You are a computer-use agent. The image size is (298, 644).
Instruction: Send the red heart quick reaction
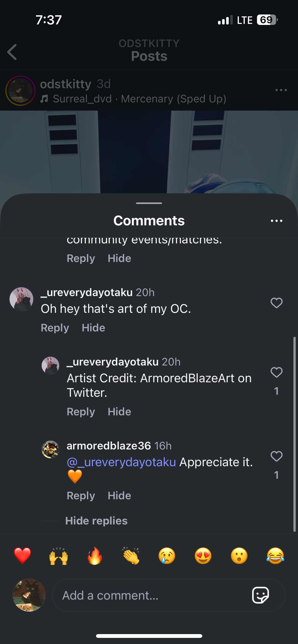click(x=22, y=556)
